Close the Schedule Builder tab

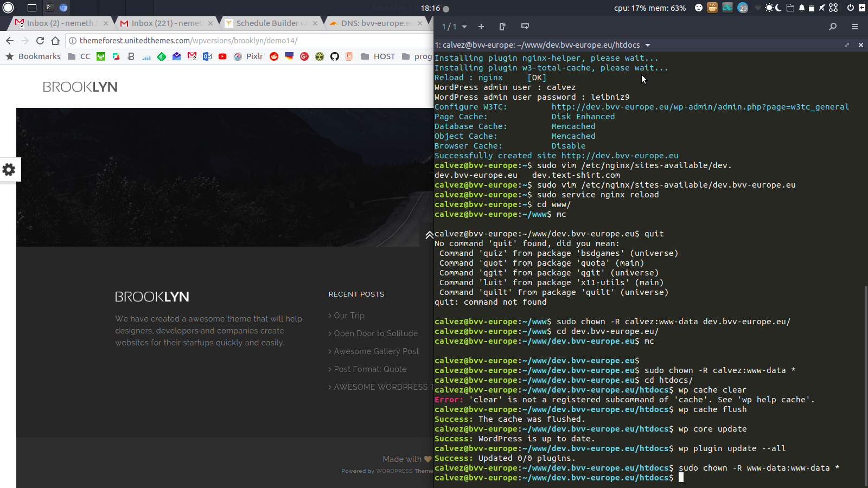315,23
